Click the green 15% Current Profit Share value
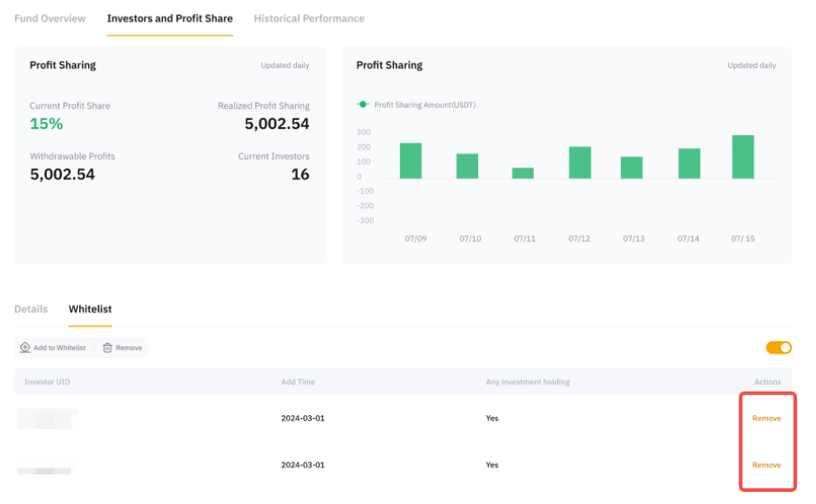816x504 pixels. point(46,124)
